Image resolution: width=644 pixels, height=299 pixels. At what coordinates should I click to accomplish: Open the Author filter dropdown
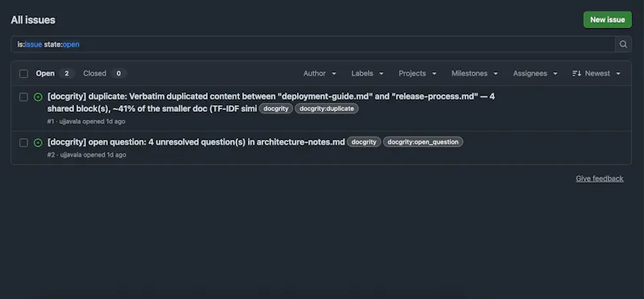(x=320, y=73)
